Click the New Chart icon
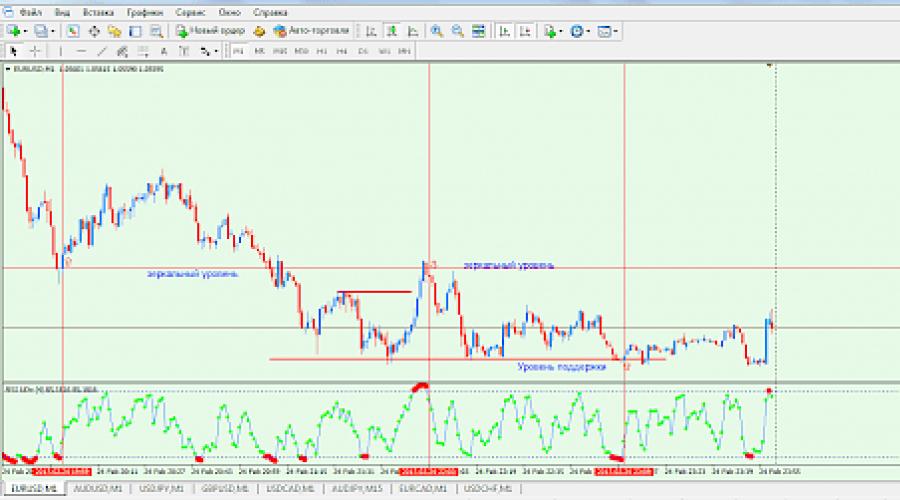This screenshot has height=500, width=900. [14, 31]
